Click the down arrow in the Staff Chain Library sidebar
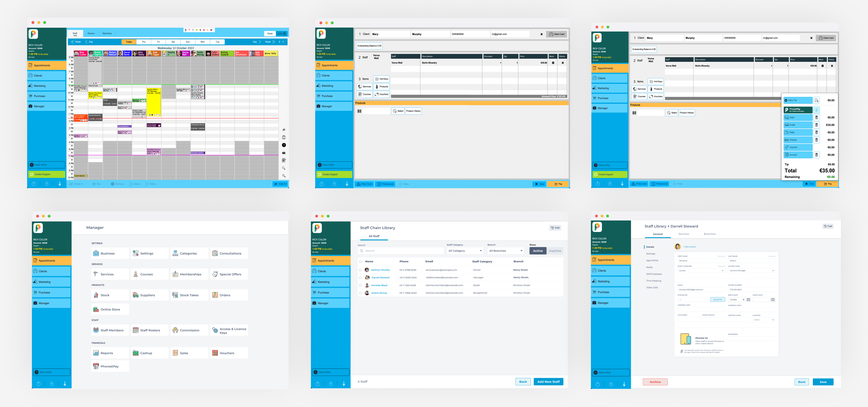Image resolution: width=868 pixels, height=407 pixels. point(344,383)
